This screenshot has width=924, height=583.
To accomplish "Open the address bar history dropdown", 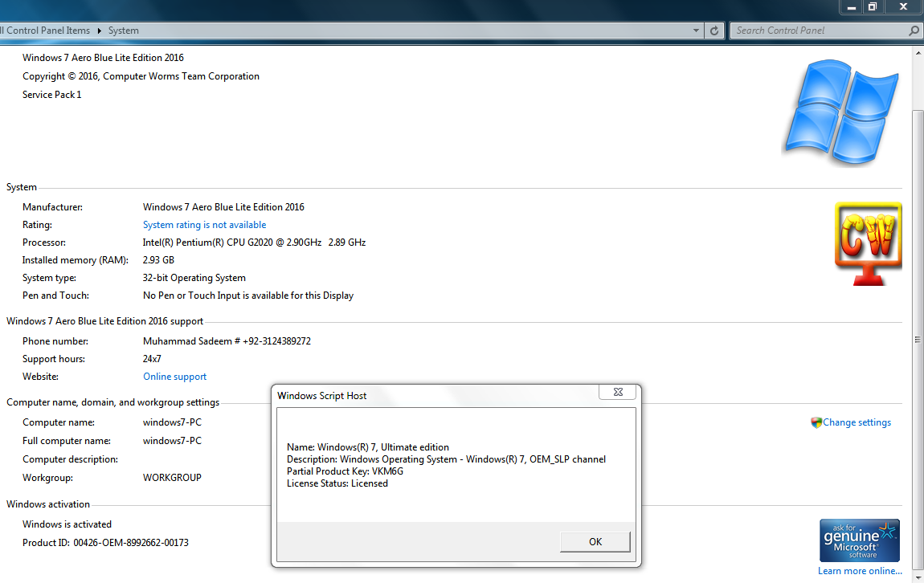I will click(x=696, y=31).
